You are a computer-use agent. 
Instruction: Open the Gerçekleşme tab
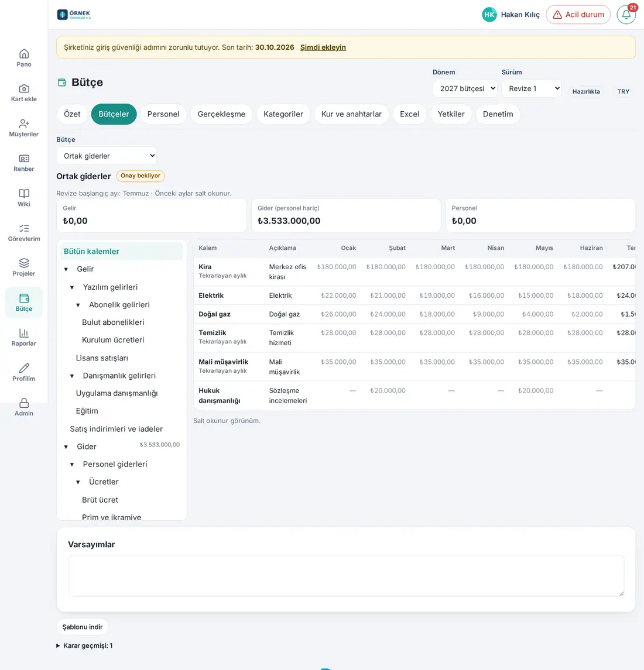click(x=221, y=114)
